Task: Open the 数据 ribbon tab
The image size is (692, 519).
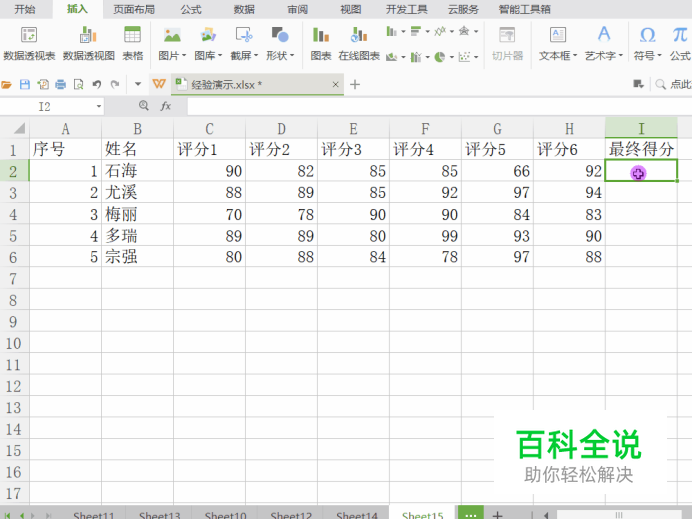Action: point(244,9)
